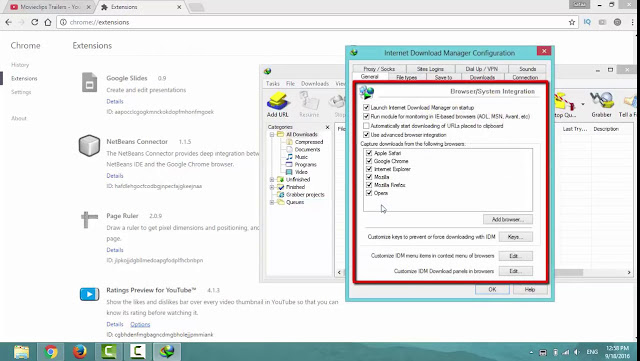Click the green Camtasia taskbar icon
The width and height of the screenshot is (640, 361).
click(109, 352)
